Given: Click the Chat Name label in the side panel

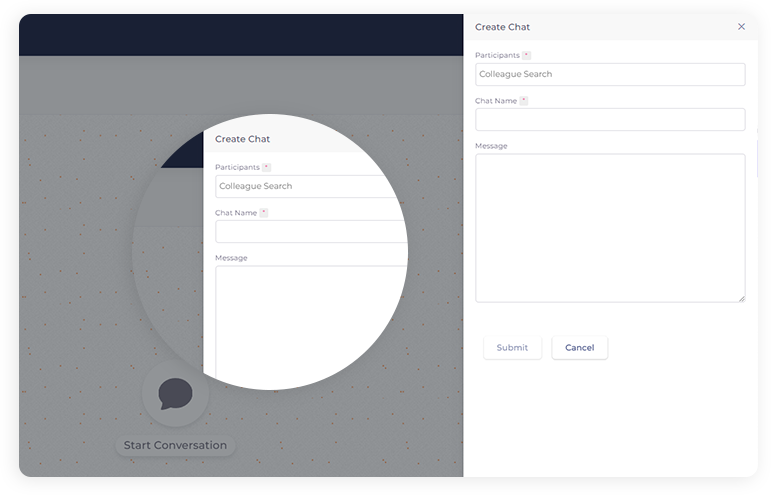Looking at the screenshot, I should 496,101.
